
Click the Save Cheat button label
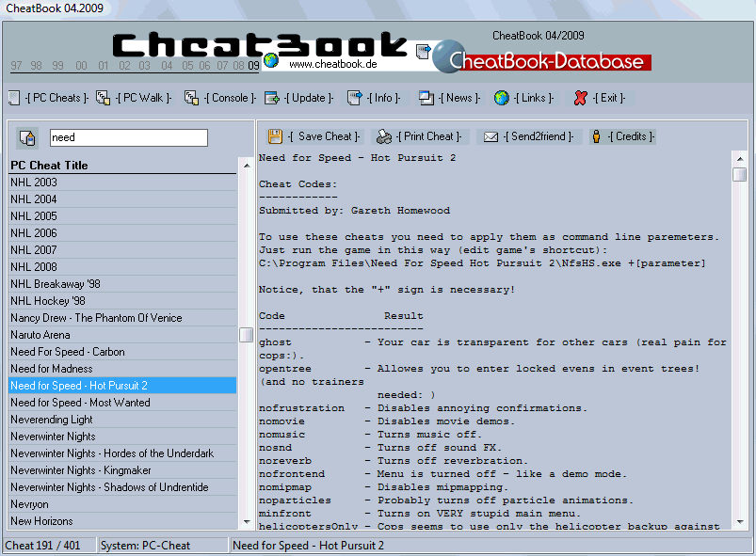pos(324,136)
